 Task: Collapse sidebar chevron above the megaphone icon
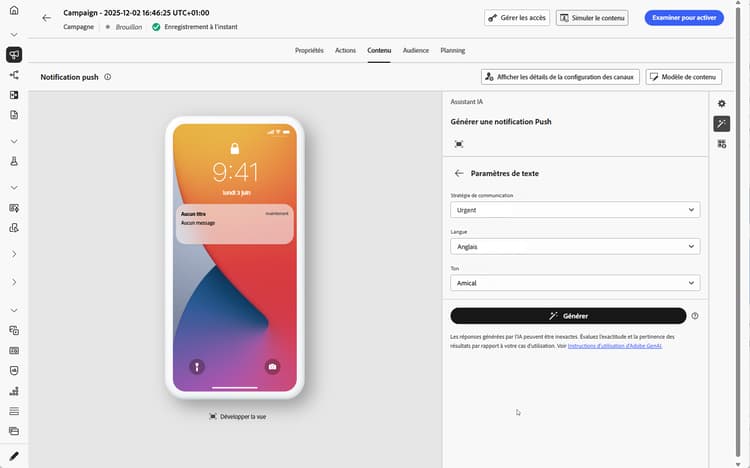pos(14,34)
